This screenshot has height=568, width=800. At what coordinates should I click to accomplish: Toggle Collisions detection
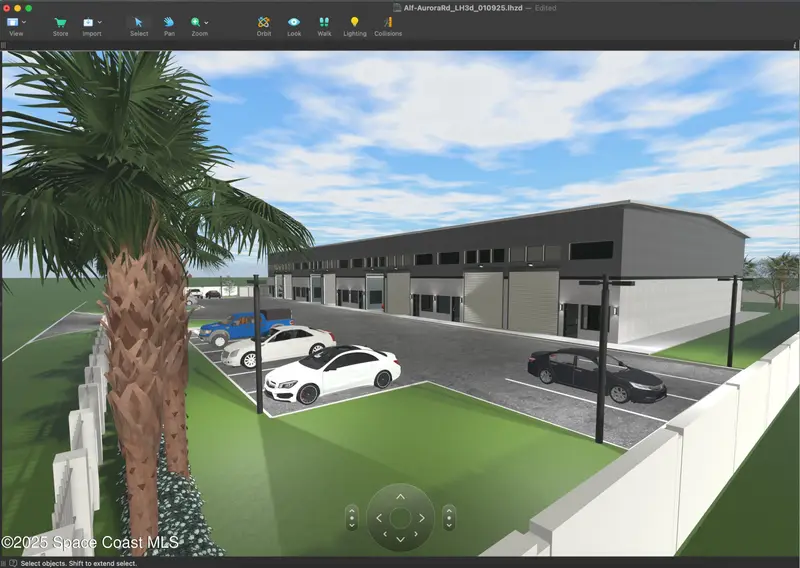pyautogui.click(x=388, y=22)
